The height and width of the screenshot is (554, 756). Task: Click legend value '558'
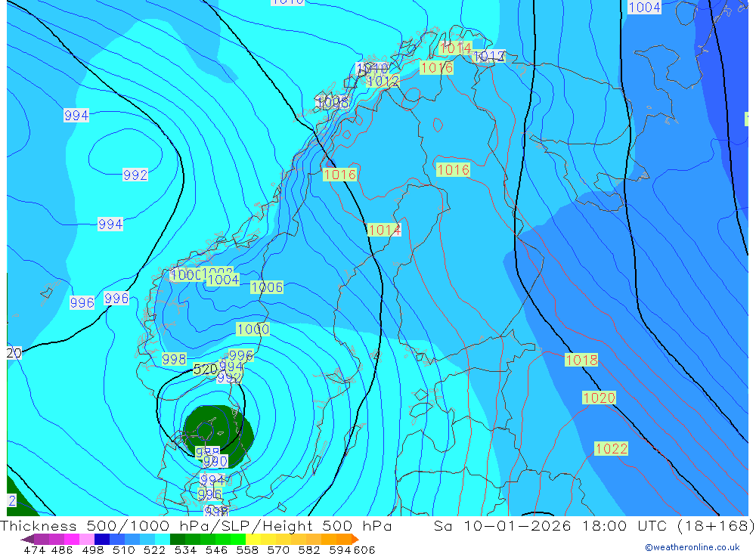point(247,549)
